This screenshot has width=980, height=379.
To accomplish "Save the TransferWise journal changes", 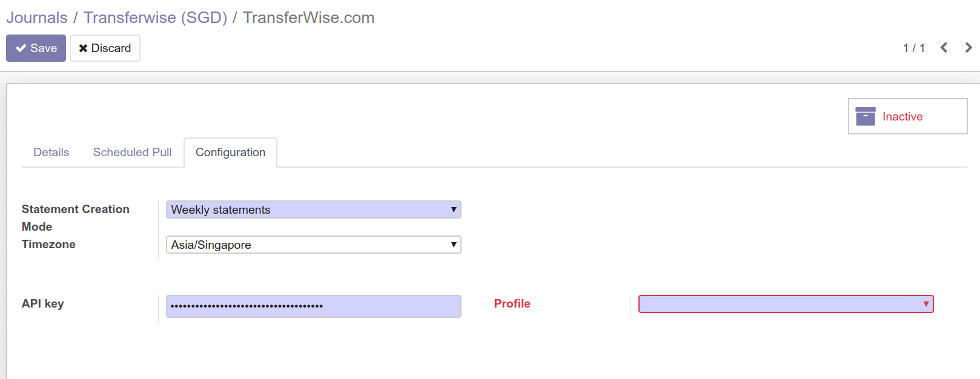I will pyautogui.click(x=36, y=48).
